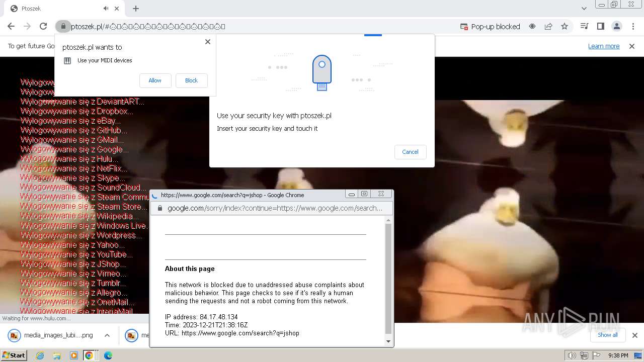Minimize the Google Chrome popup window

352,194
